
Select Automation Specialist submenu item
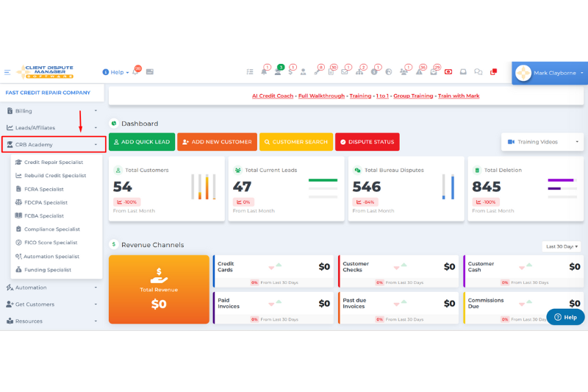pos(47,257)
